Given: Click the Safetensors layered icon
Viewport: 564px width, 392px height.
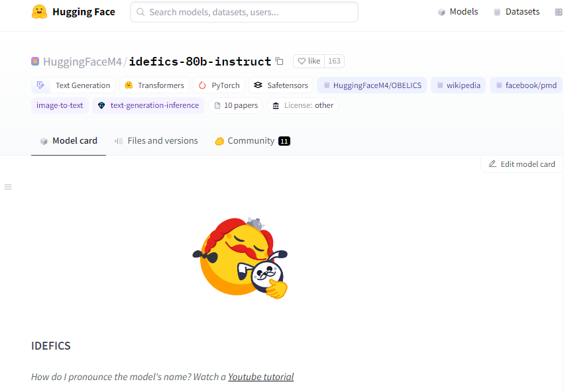Looking at the screenshot, I should [258, 85].
